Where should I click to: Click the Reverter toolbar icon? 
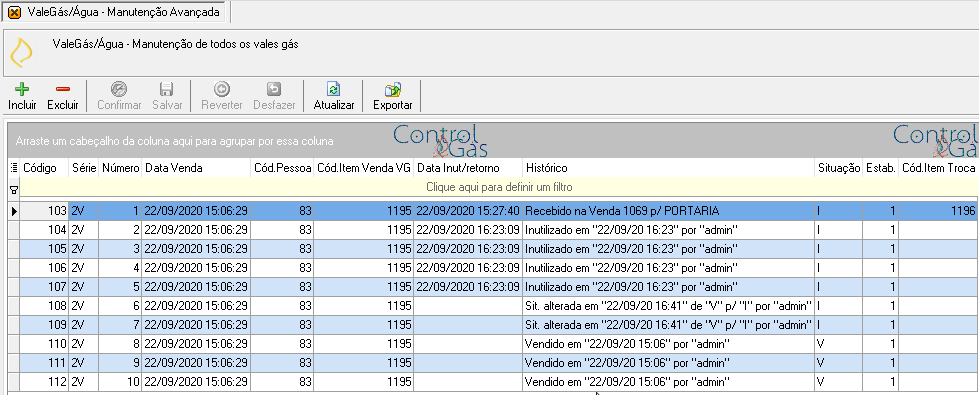point(222,89)
